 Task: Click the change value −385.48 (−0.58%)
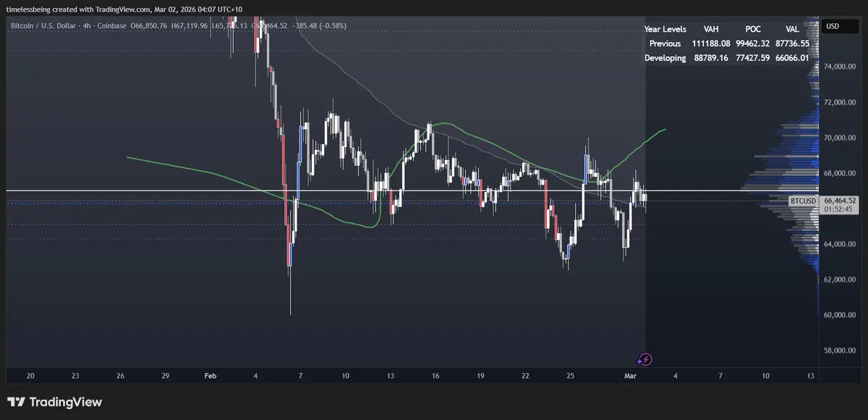(318, 26)
